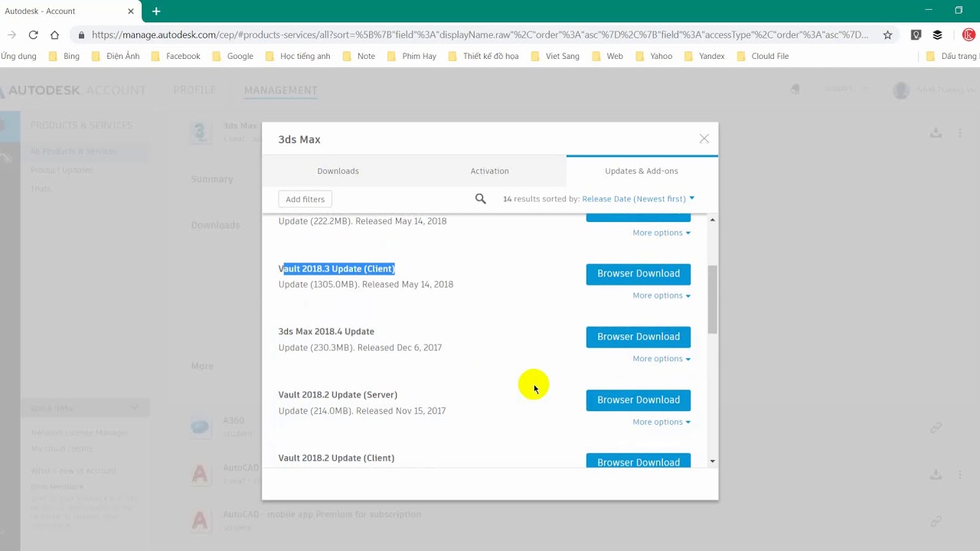Expand More options under 222.2MB update
The image size is (980, 551).
[x=661, y=233]
